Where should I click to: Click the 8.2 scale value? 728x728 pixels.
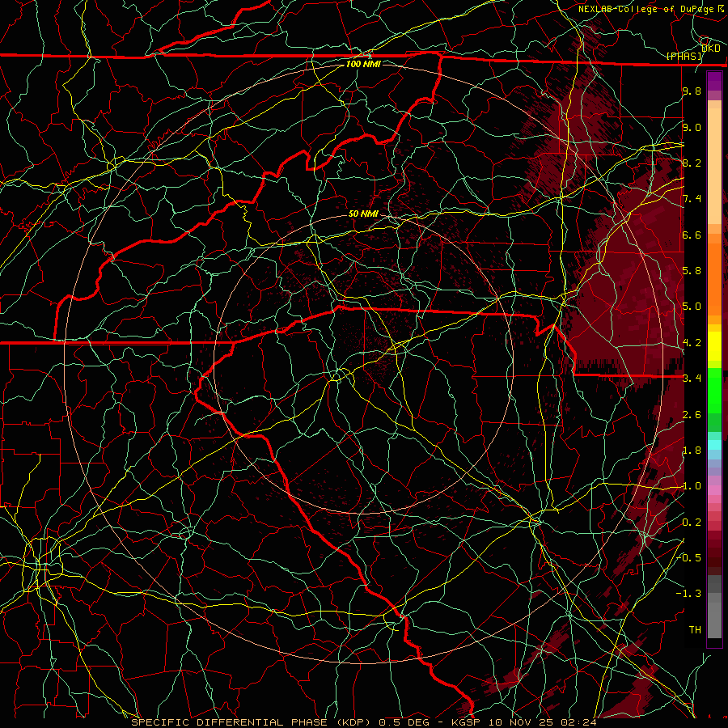(692, 163)
